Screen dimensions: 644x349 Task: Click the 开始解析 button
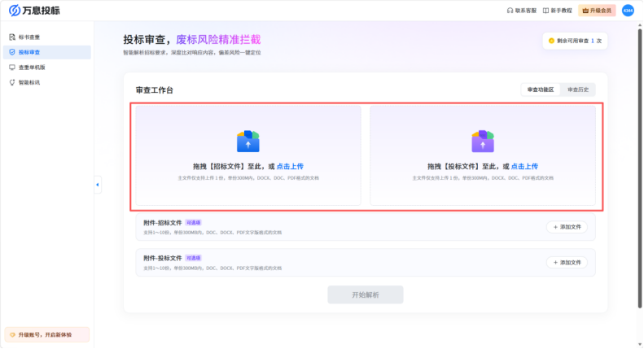(365, 294)
